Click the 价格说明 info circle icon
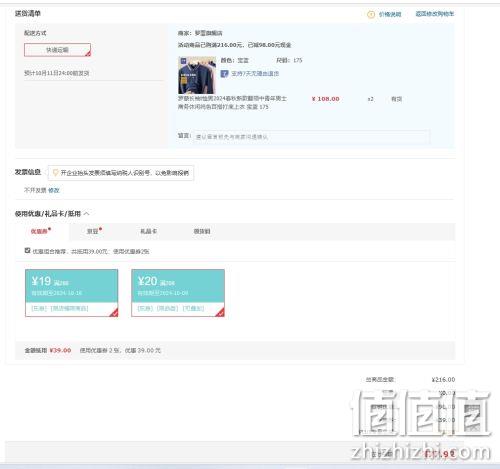Screen dimensions: 500x469 tap(371, 14)
